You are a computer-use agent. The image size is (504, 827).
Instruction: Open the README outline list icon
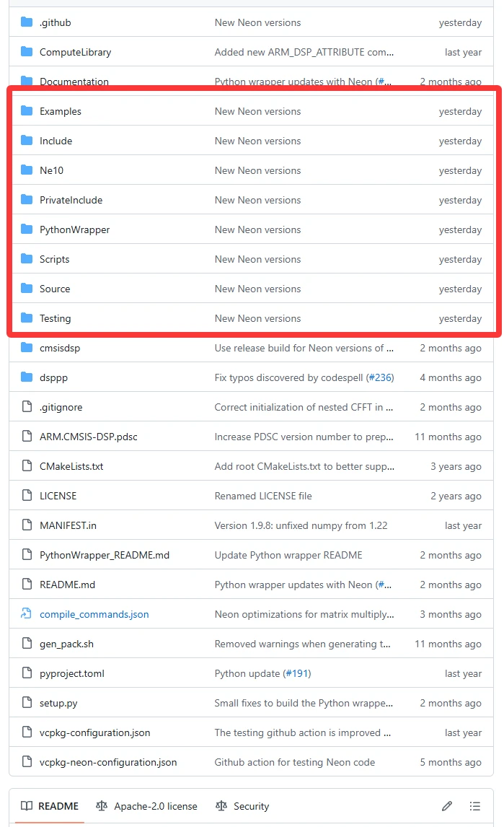pyautogui.click(x=475, y=806)
